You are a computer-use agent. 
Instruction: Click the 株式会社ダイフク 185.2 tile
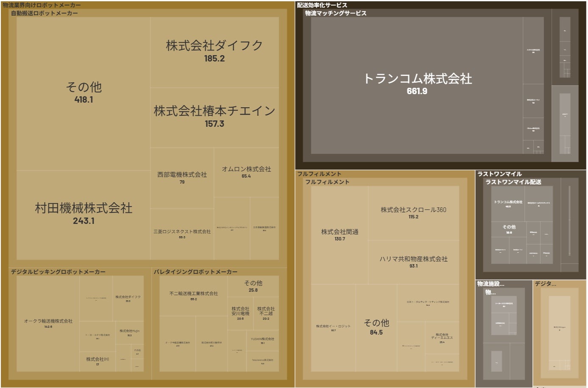coord(215,52)
